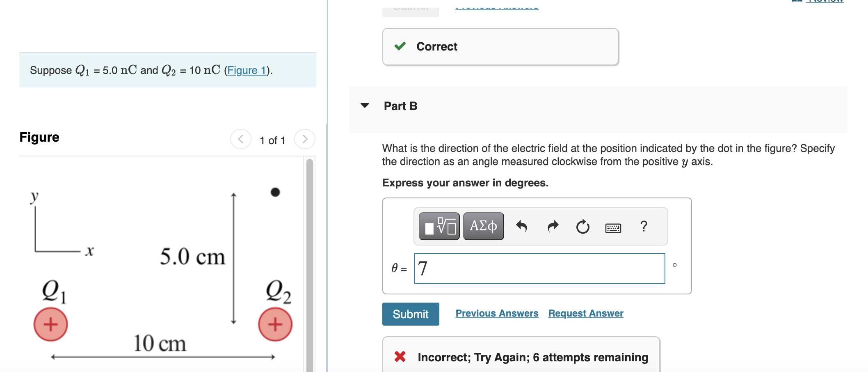Open Previous Answers

(x=497, y=313)
